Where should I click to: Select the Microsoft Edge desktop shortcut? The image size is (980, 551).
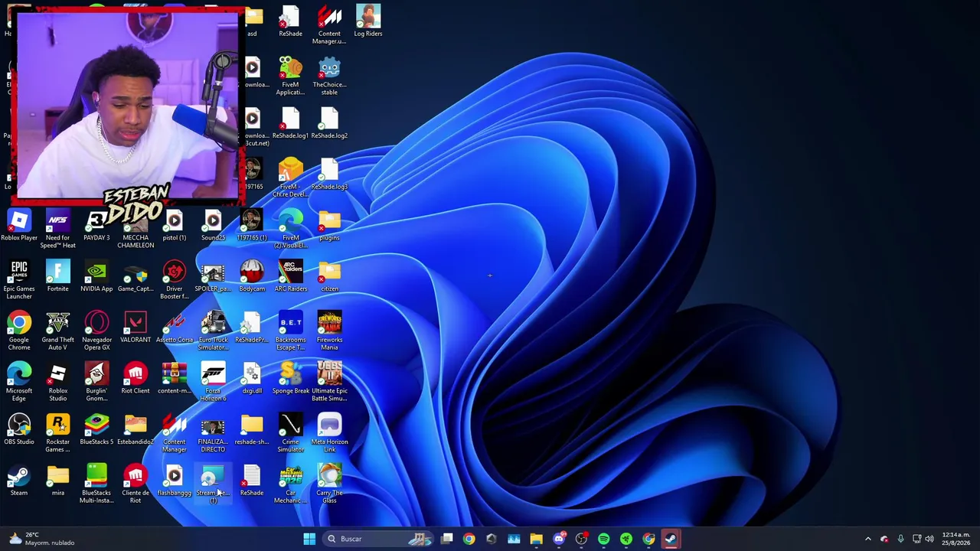19,383
